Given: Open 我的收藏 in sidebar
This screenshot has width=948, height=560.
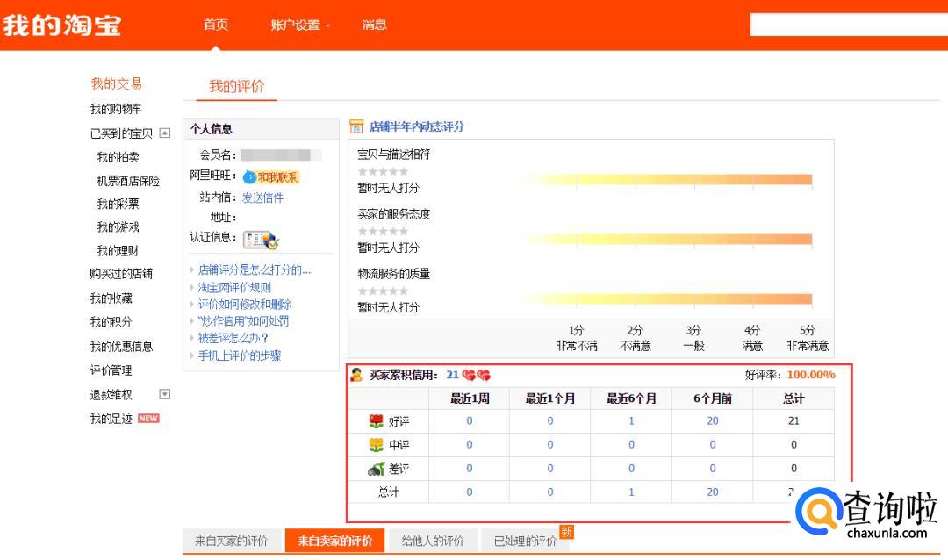Looking at the screenshot, I should tap(111, 298).
